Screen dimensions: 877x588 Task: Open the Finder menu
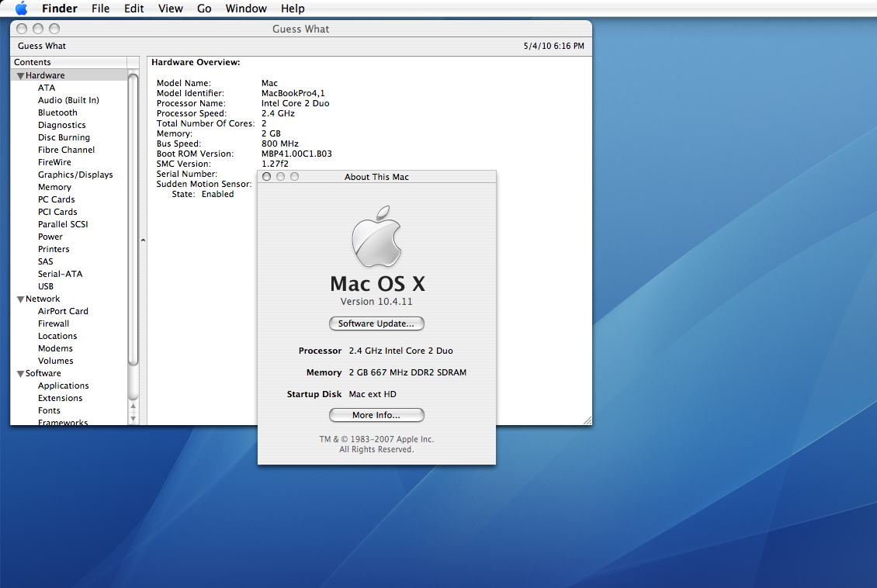(x=59, y=9)
